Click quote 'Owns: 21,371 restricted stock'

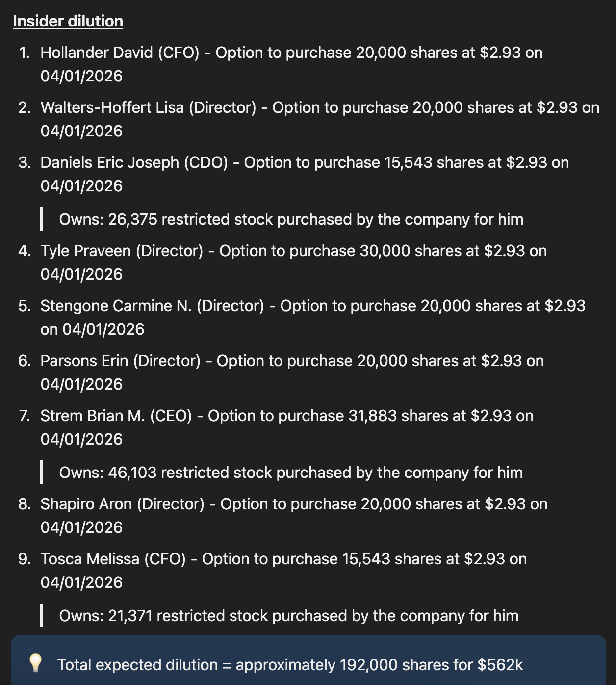tap(289, 616)
